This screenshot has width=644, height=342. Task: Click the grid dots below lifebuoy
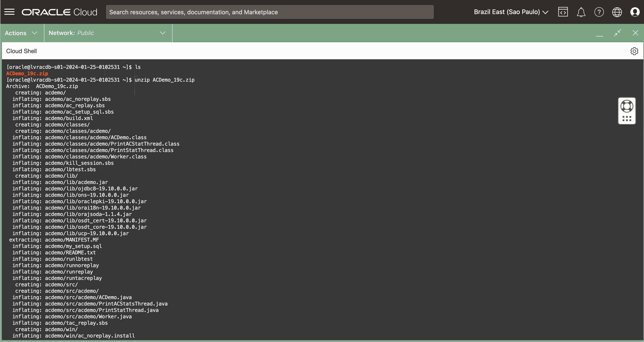(x=626, y=119)
